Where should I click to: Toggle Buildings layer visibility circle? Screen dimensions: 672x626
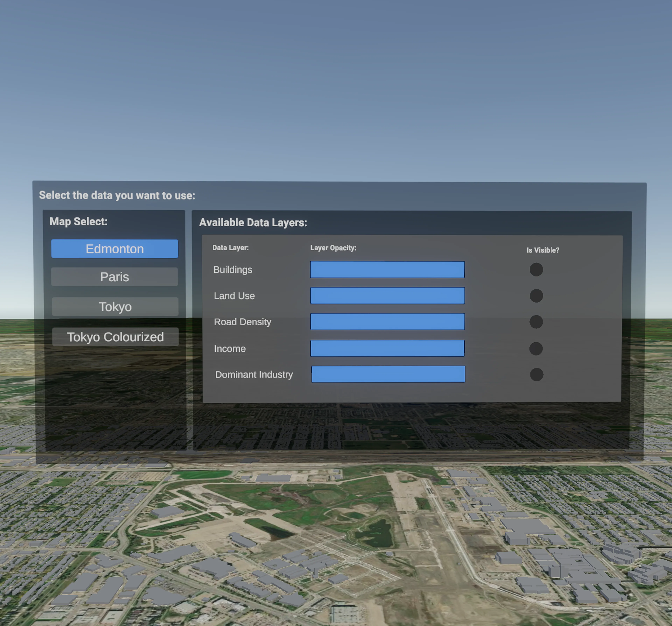536,270
